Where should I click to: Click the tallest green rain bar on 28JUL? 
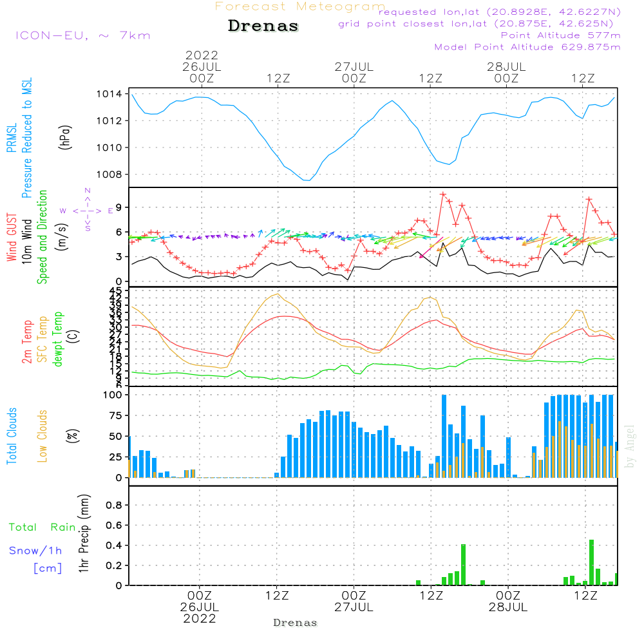[x=591, y=563]
